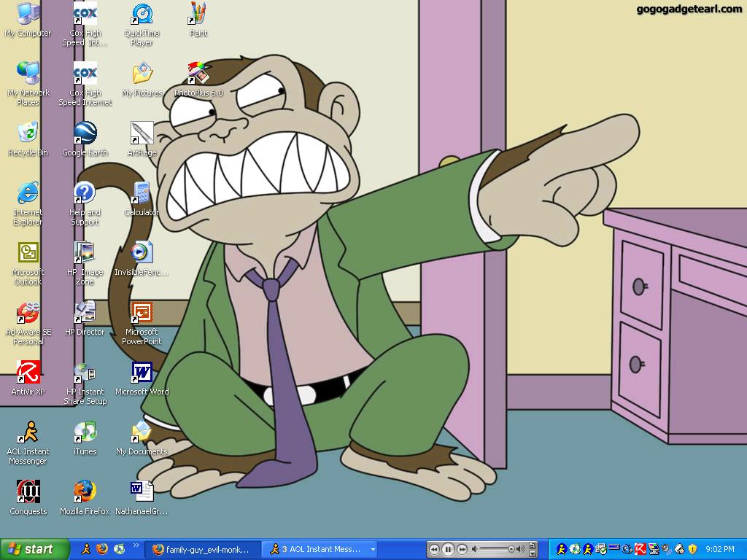
Task: Launch AIM from the Quick Launch bar
Action: pos(86,549)
